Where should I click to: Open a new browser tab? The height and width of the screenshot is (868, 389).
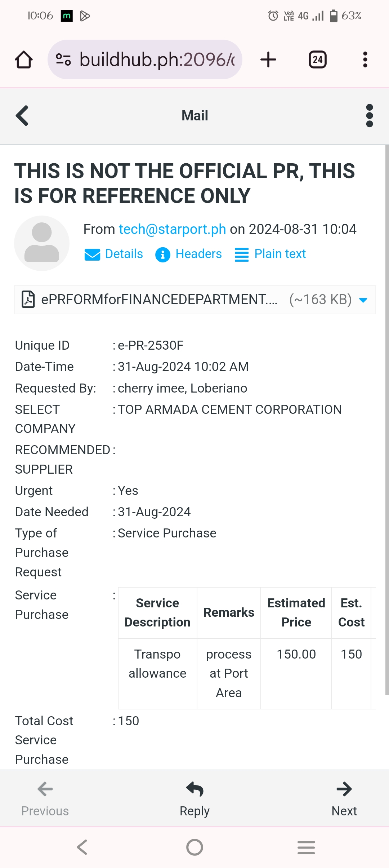pyautogui.click(x=268, y=59)
